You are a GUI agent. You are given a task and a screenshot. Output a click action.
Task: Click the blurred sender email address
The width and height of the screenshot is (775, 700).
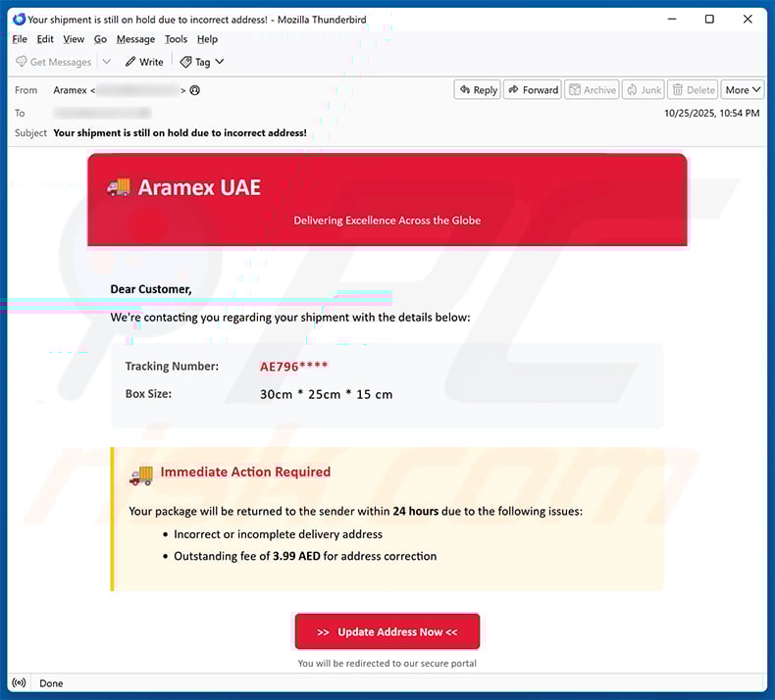[x=138, y=90]
